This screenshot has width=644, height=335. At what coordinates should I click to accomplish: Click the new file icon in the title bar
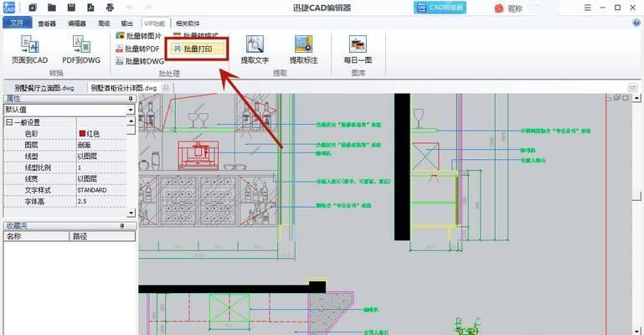pos(33,8)
